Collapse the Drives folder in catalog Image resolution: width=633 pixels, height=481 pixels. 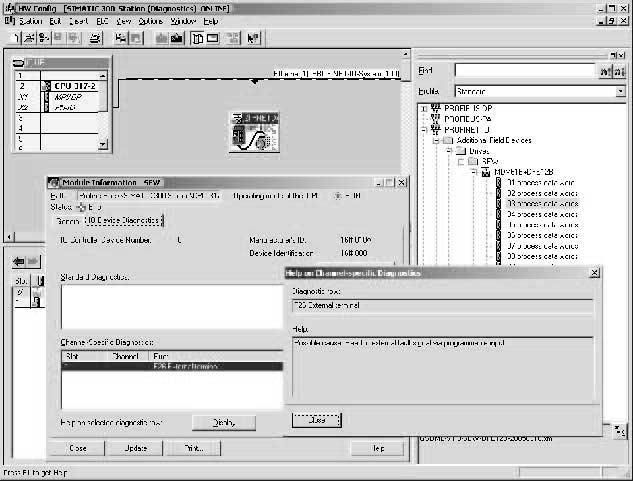(449, 151)
